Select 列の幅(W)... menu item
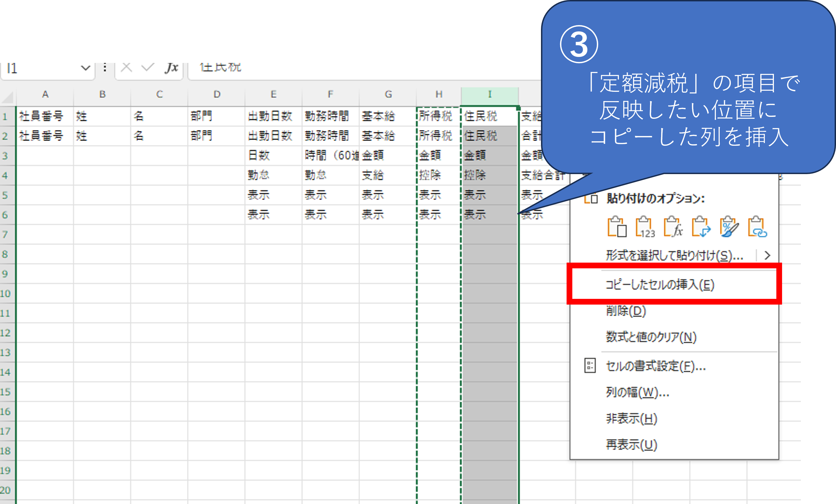 [674, 392]
